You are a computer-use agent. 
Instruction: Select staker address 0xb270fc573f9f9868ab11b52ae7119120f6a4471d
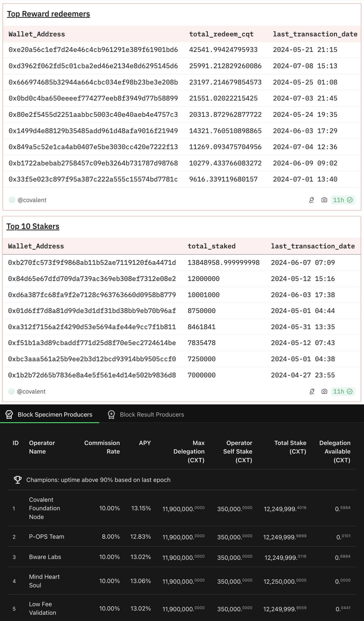click(x=92, y=263)
